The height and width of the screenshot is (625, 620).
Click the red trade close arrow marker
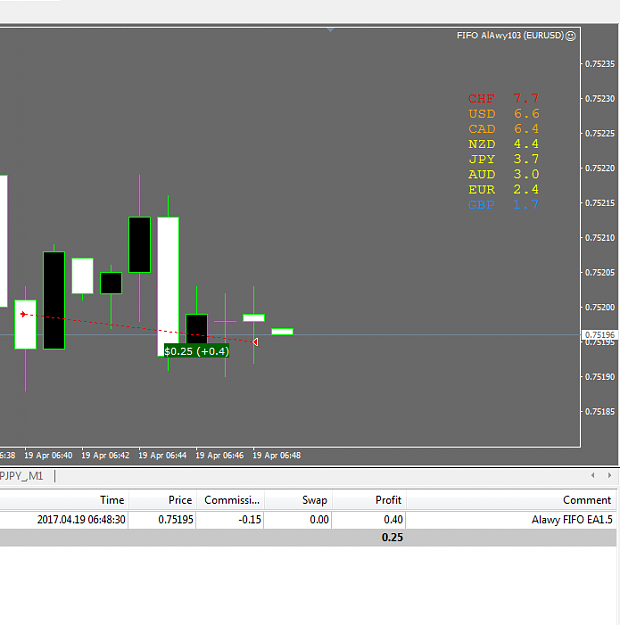coord(256,342)
